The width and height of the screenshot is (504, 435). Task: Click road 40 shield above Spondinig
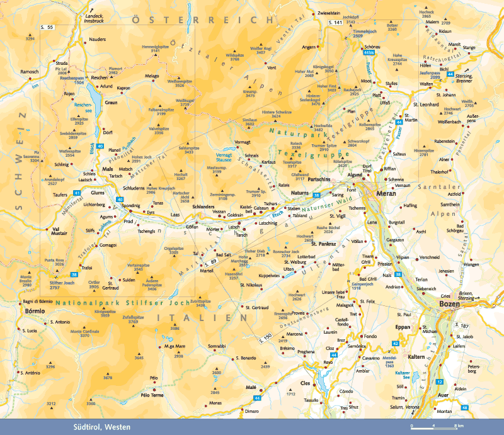[x=120, y=200]
